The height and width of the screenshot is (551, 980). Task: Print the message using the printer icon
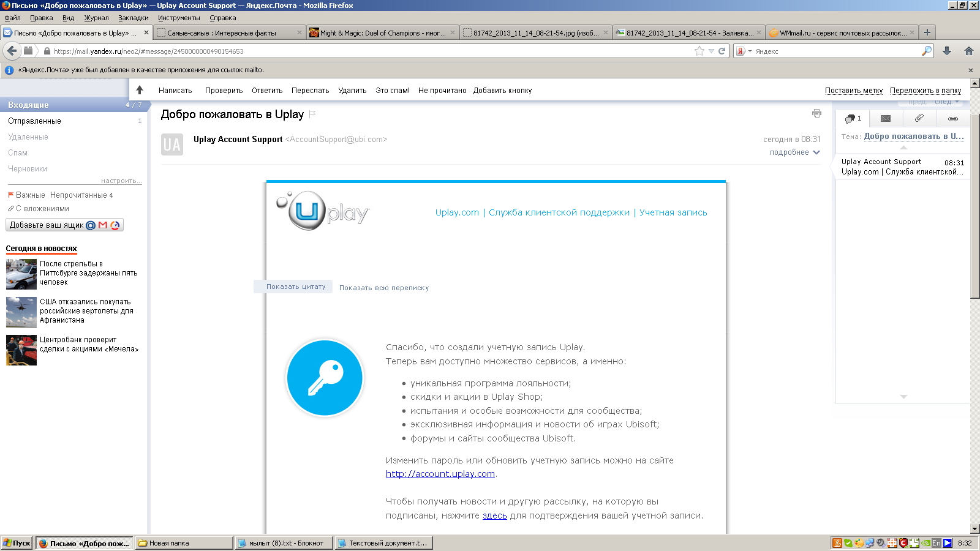816,113
